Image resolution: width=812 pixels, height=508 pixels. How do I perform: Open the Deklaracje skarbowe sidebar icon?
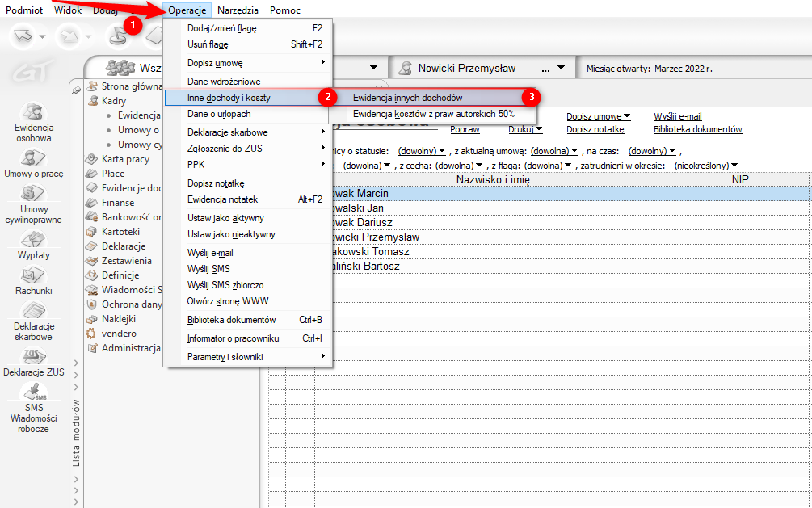click(x=34, y=311)
